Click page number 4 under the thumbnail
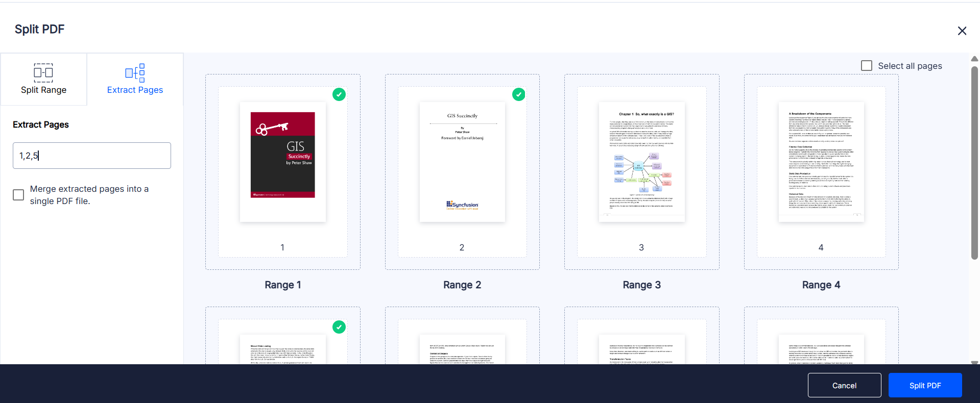 [x=821, y=247]
